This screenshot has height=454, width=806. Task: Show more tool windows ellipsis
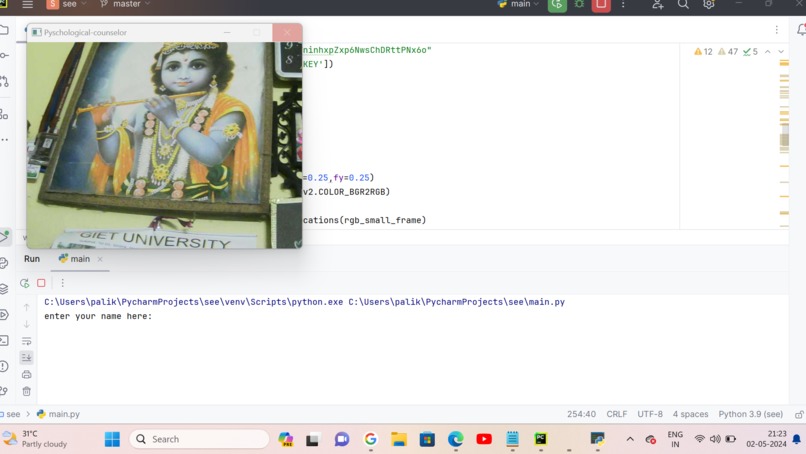pyautogui.click(x=5, y=139)
